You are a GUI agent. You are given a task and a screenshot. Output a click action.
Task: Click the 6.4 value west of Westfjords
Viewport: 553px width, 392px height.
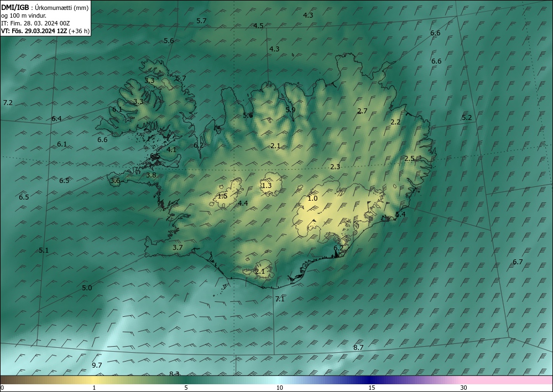pyautogui.click(x=56, y=118)
